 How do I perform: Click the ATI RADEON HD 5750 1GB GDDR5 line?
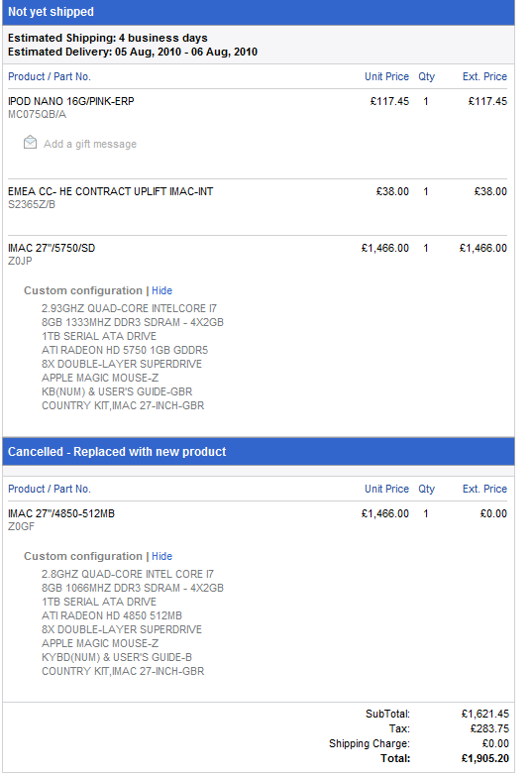pyautogui.click(x=125, y=350)
